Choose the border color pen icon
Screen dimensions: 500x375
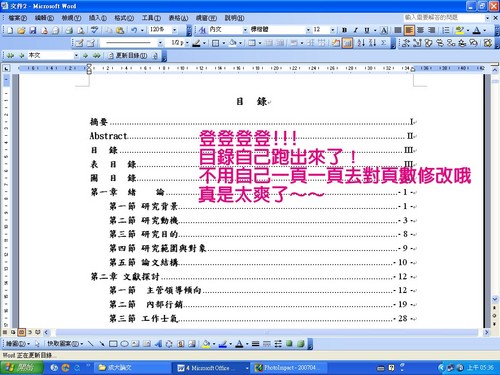pyautogui.click(x=197, y=43)
